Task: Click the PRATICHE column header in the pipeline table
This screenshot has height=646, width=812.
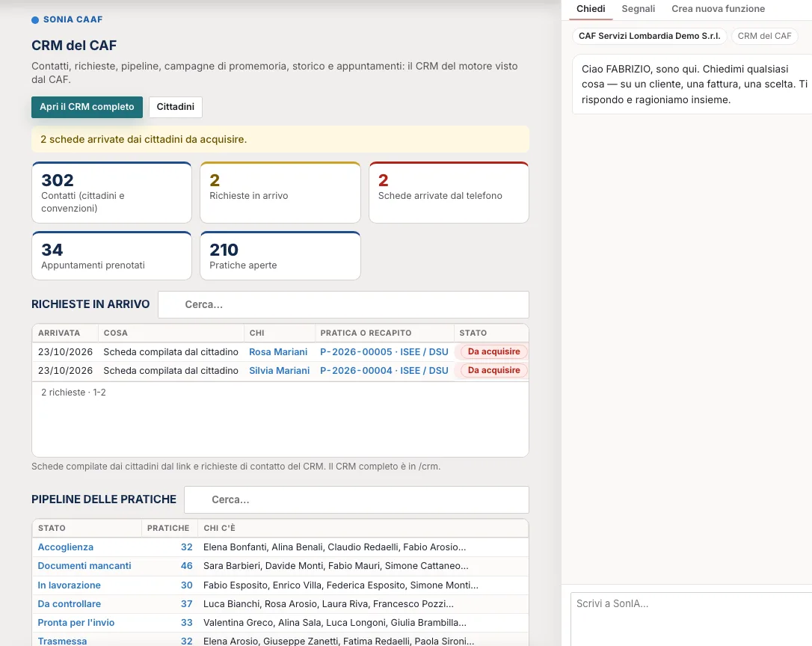Action: (168, 528)
